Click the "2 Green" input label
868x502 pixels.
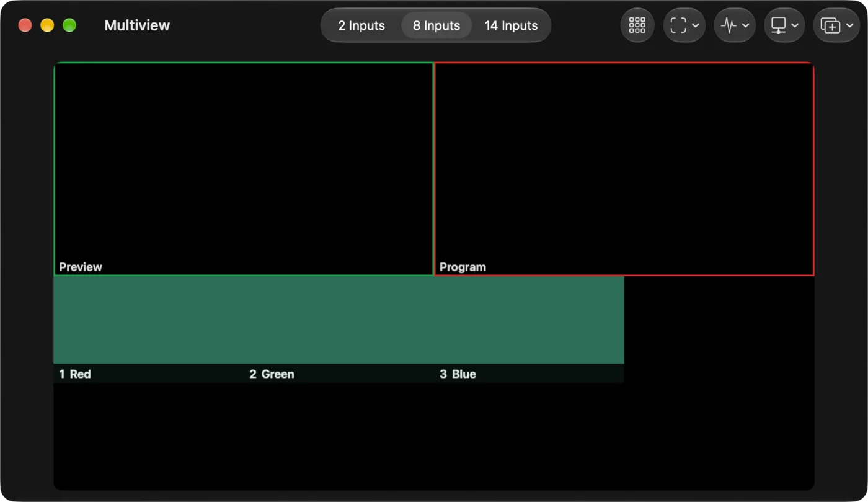(x=272, y=374)
